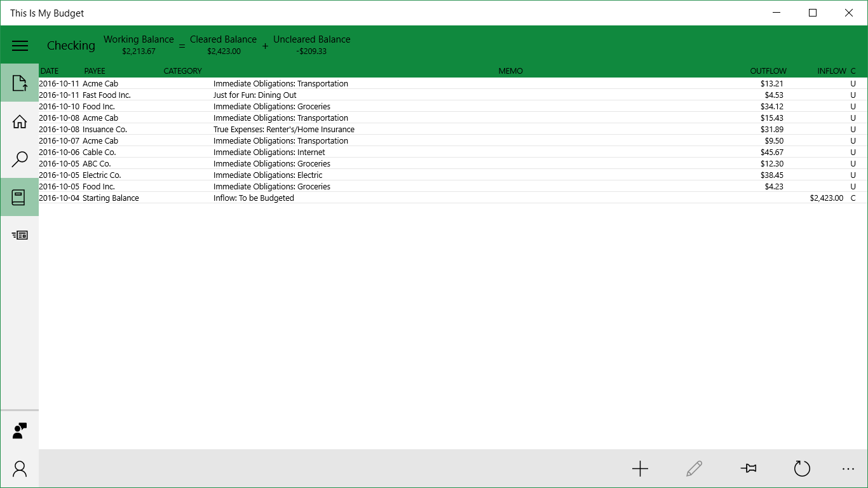The height and width of the screenshot is (488, 868).
Task: Expand the hamburger navigation panel
Action: pos(20,45)
